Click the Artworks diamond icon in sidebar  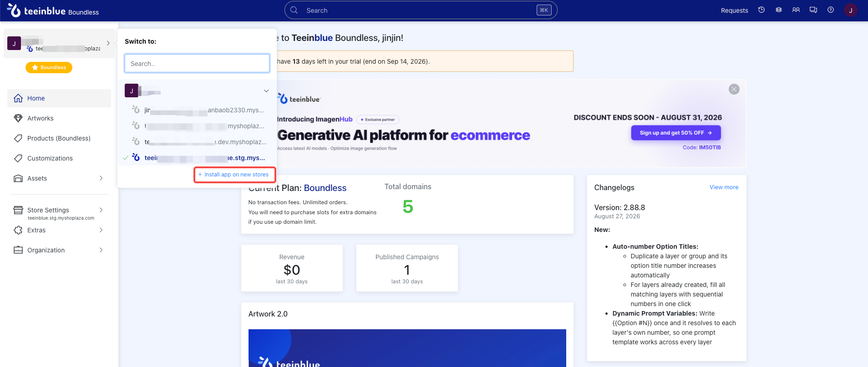coord(18,118)
